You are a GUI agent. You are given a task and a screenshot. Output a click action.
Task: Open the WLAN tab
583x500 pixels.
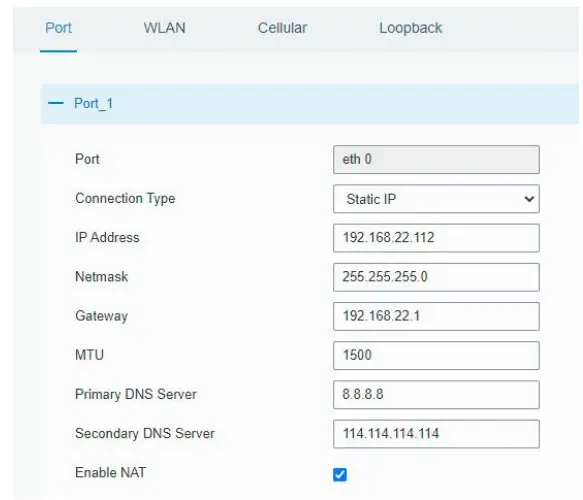pos(164,28)
